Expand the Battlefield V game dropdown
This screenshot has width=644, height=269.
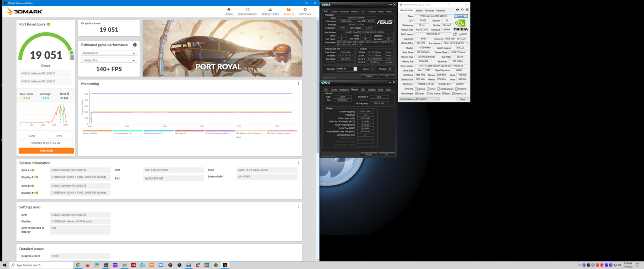pyautogui.click(x=109, y=53)
